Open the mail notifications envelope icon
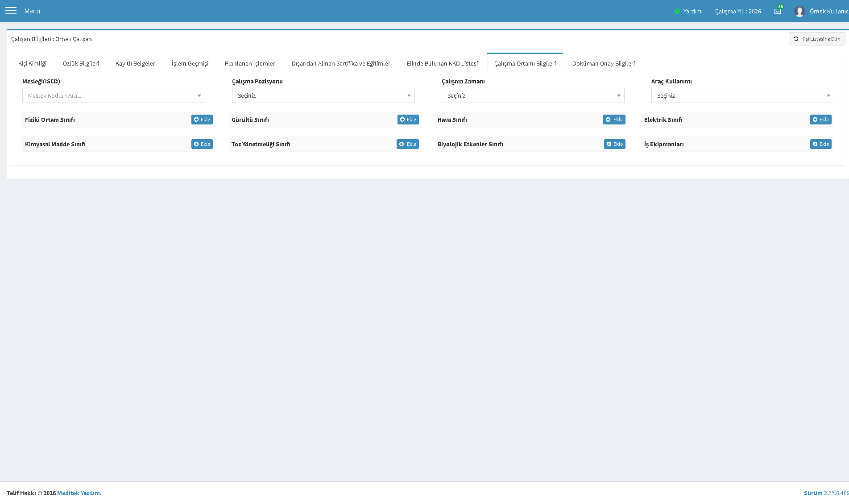Image resolution: width=849 pixels, height=504 pixels. coord(778,11)
